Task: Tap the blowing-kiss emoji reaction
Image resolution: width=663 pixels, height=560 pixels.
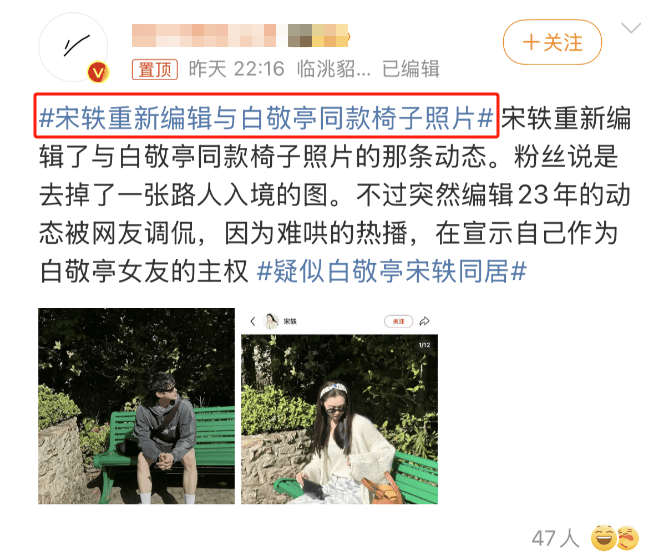Action: tap(629, 538)
